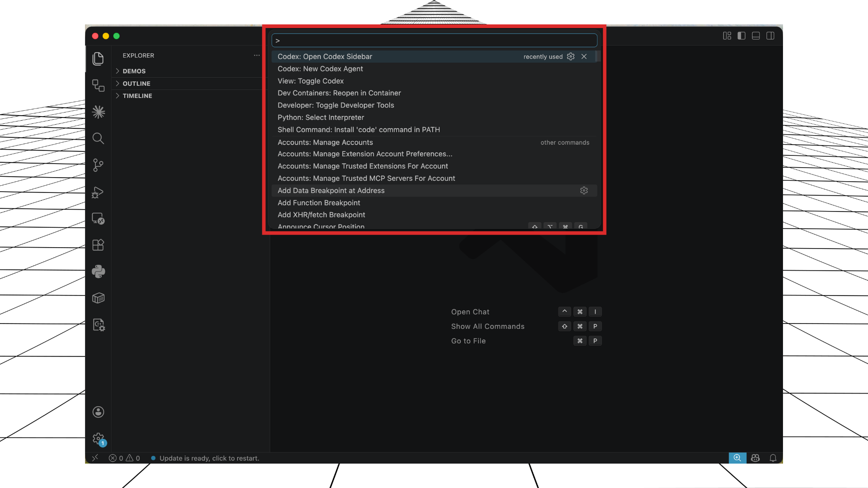This screenshot has width=868, height=488.
Task: Click inside the command palette input field
Action: tap(434, 40)
